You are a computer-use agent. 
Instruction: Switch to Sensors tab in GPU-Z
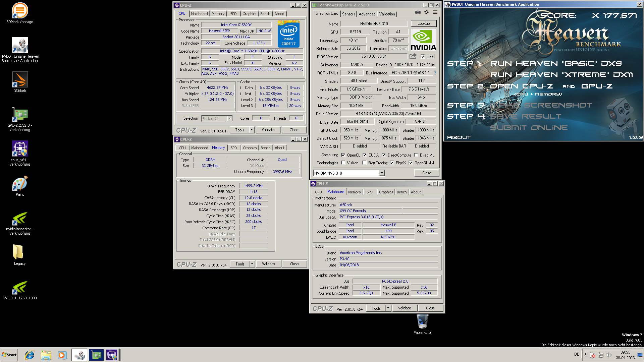click(x=348, y=14)
